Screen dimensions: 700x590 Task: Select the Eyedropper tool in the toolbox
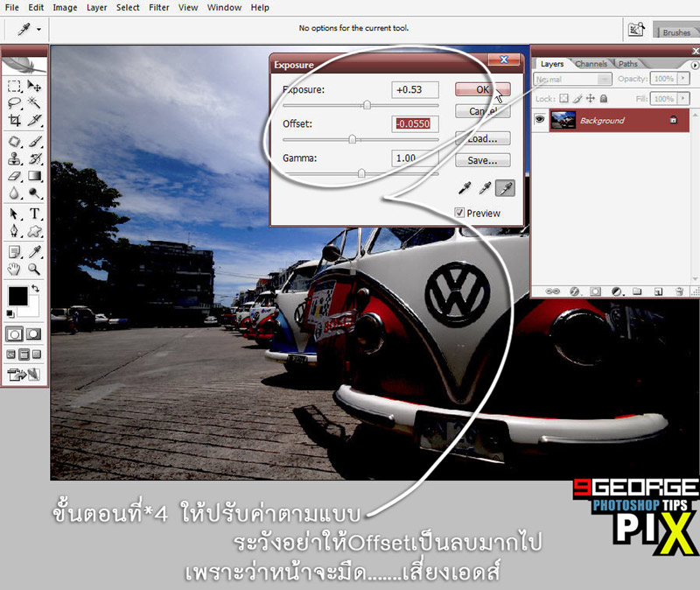[34, 252]
